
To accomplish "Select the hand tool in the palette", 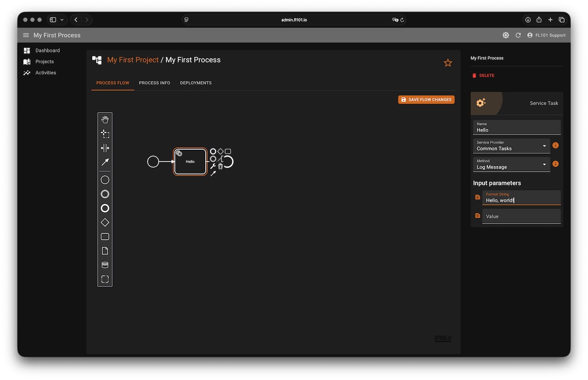I will coord(105,120).
